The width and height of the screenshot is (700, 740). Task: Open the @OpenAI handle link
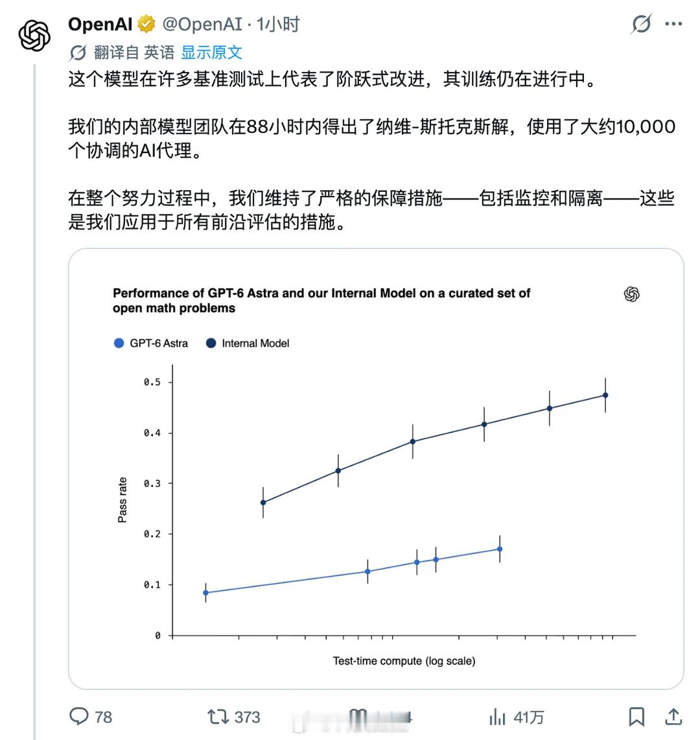(x=202, y=24)
